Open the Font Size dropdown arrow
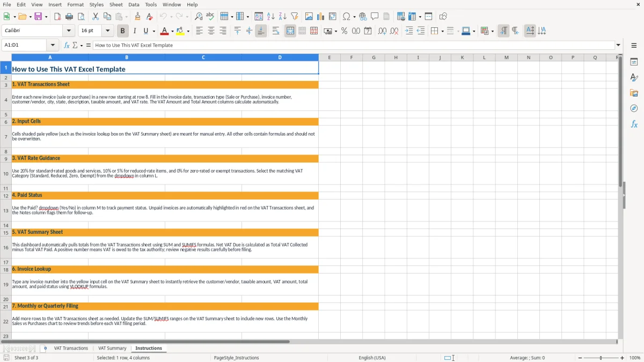 107,31
